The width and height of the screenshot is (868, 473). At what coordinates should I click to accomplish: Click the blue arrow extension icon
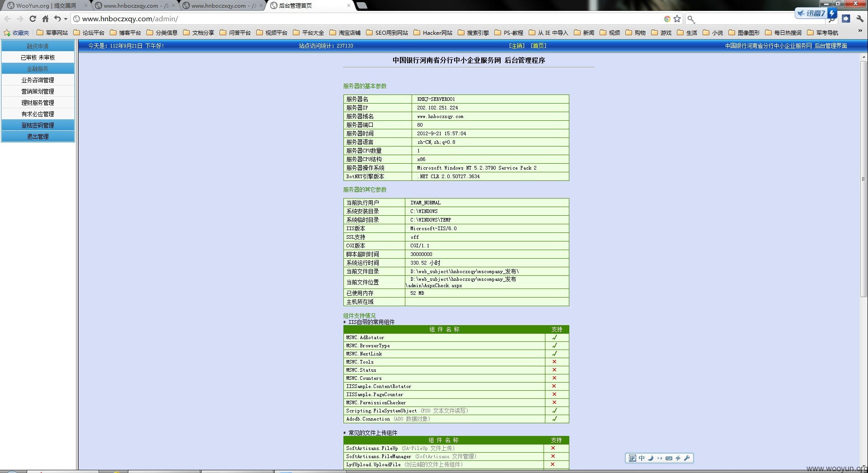point(846,19)
